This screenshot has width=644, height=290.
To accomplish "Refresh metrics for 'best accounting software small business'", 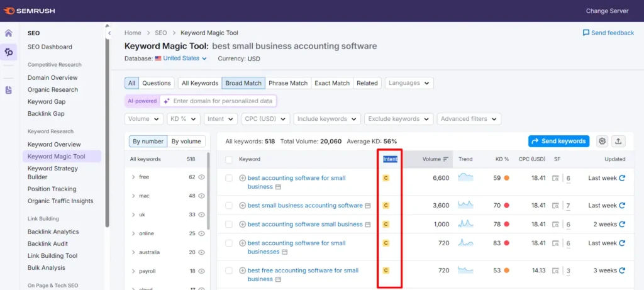I will [622, 225].
